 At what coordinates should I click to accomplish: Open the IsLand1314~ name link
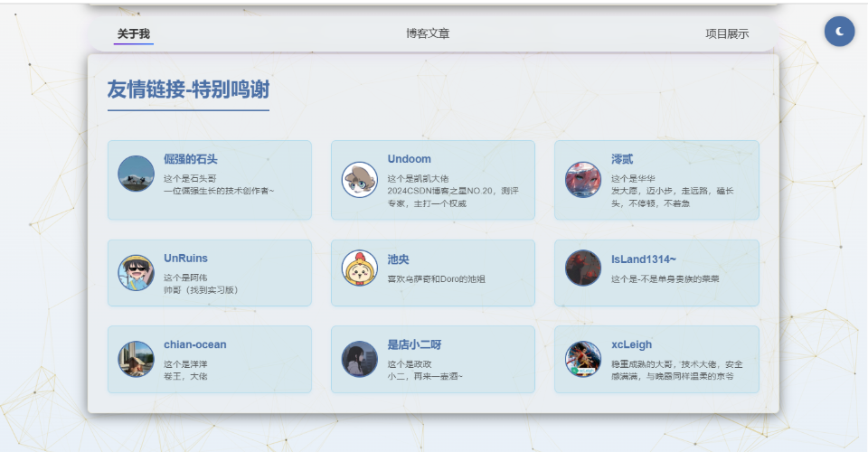643,259
